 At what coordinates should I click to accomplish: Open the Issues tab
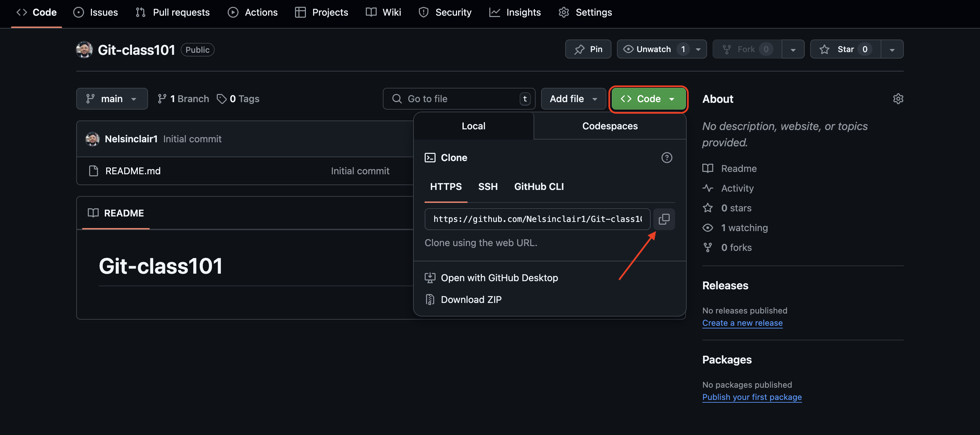pos(96,12)
